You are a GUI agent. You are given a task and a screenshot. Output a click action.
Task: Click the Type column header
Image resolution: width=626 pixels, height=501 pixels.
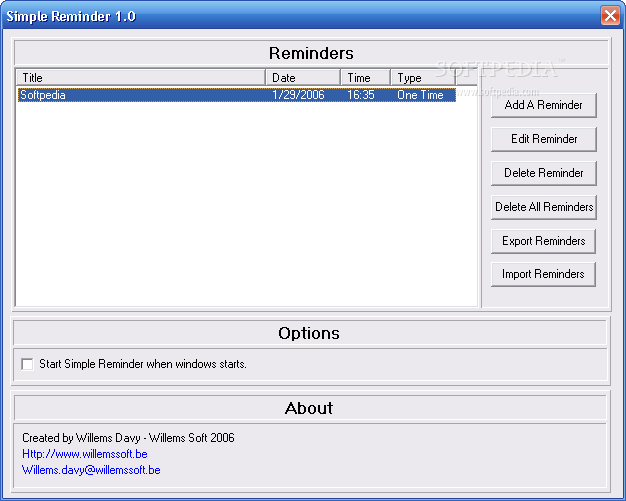click(x=423, y=77)
